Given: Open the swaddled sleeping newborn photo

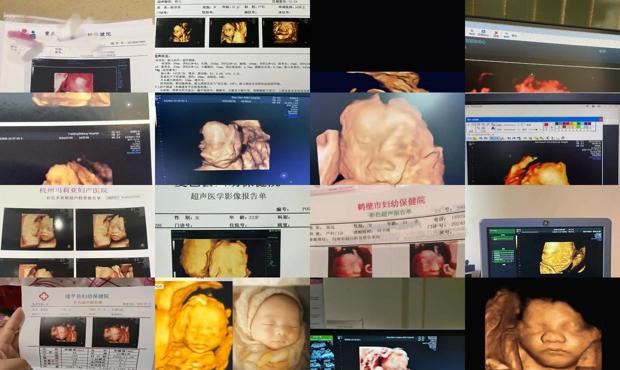Looking at the screenshot, I should point(271,324).
